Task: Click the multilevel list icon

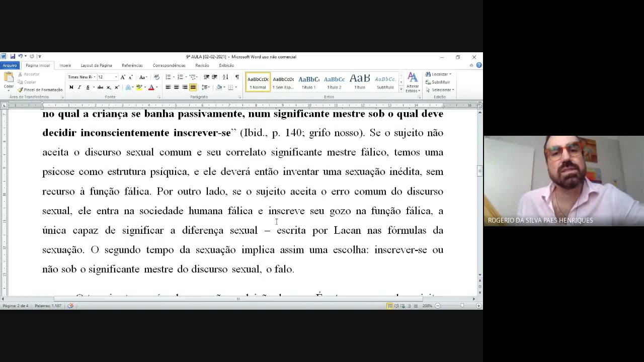Action: (x=192, y=77)
